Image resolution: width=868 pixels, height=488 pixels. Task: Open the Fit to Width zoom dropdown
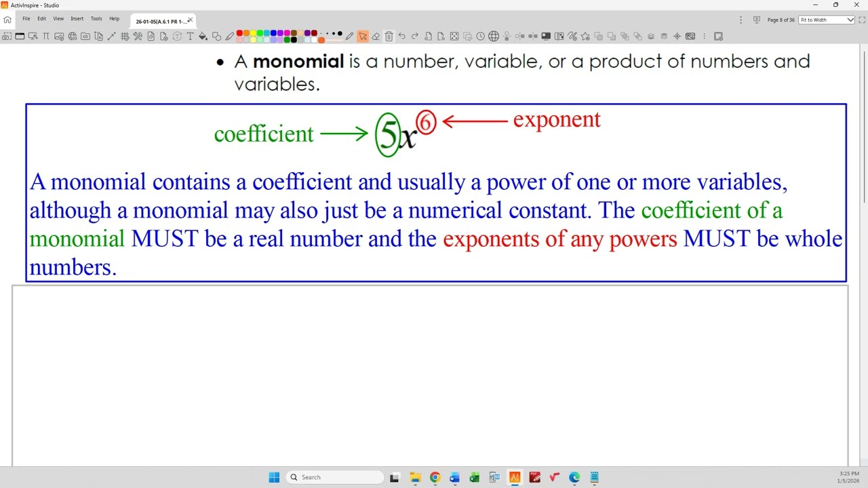(827, 20)
